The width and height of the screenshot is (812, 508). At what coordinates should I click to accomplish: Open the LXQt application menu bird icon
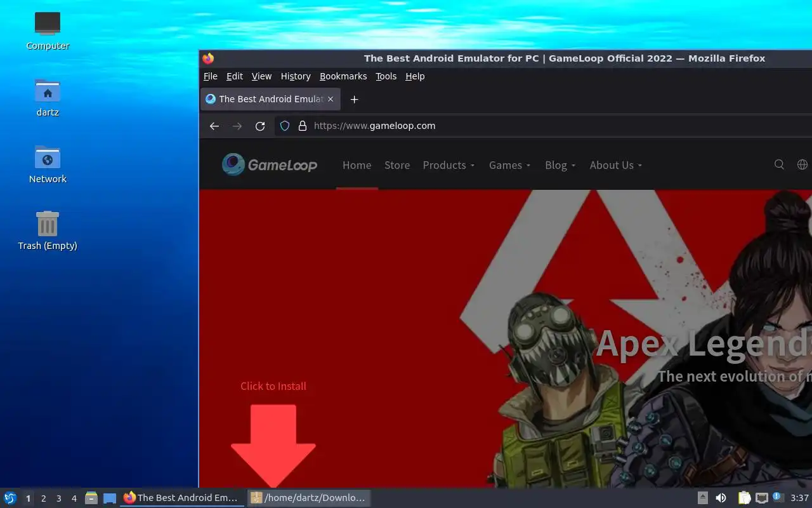(10, 498)
